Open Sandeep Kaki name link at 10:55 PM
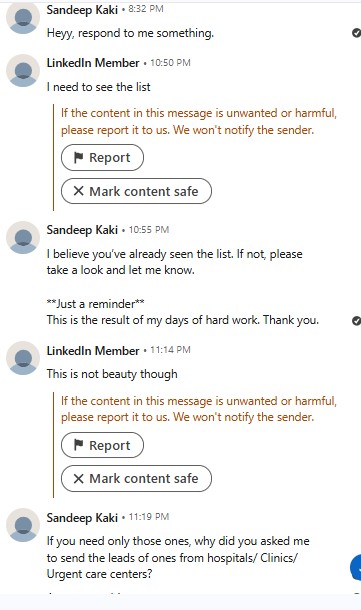This screenshot has height=610, width=361. (82, 230)
